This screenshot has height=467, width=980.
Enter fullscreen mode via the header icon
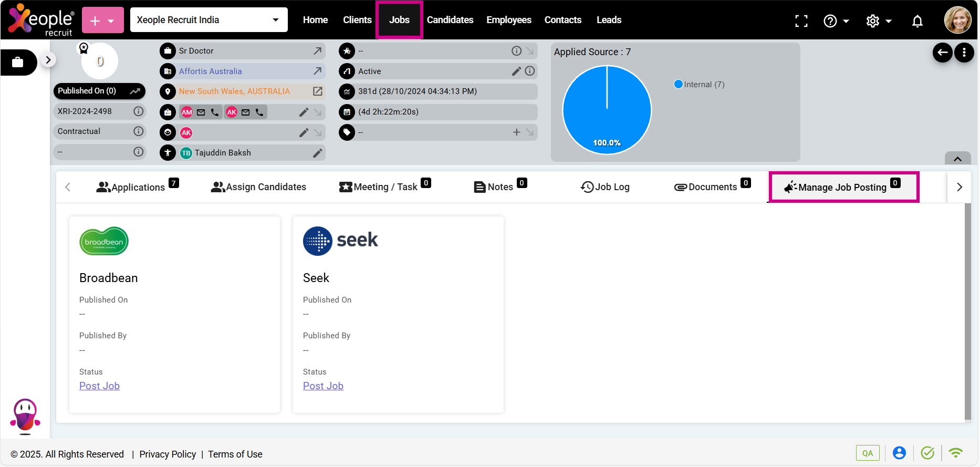click(801, 21)
